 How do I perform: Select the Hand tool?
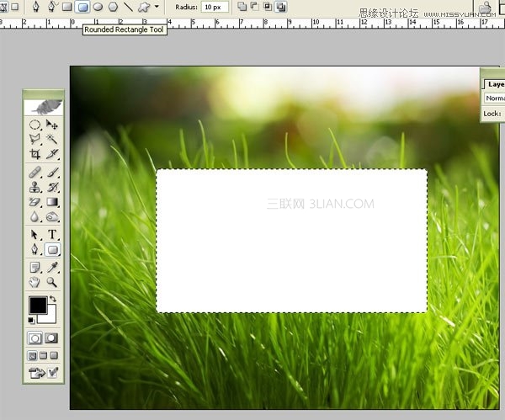tap(35, 282)
